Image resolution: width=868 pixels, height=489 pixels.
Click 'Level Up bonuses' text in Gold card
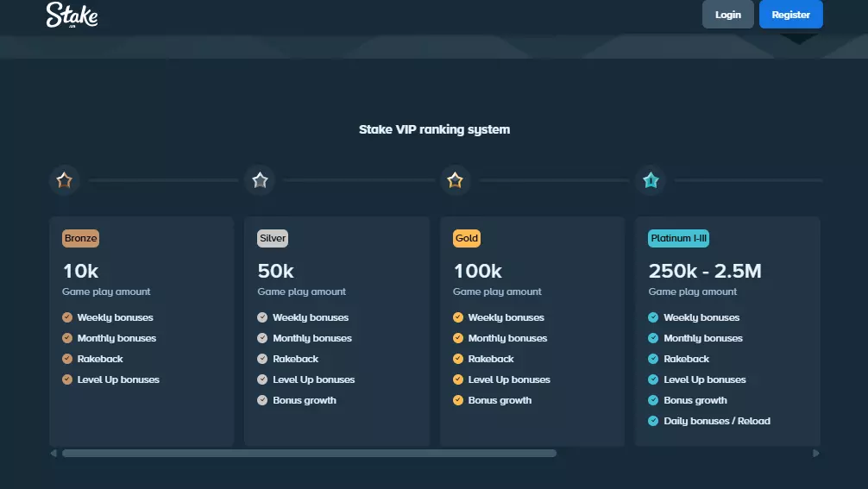point(509,379)
